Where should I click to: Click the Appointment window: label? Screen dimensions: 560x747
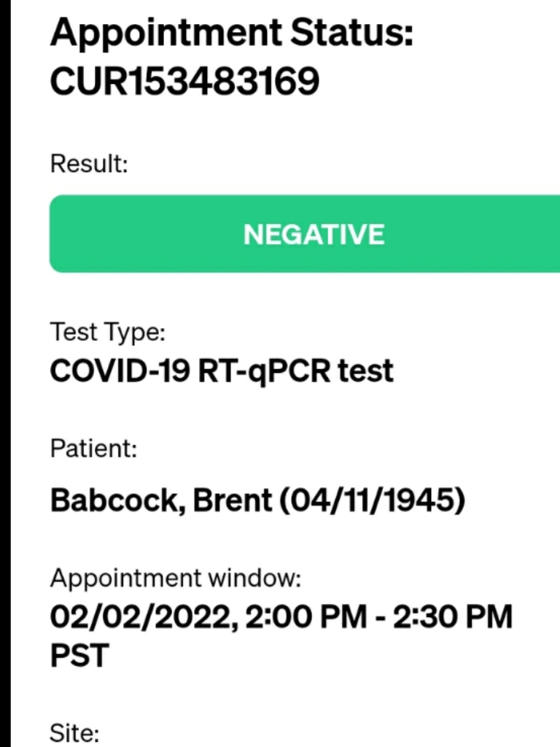[175, 579]
